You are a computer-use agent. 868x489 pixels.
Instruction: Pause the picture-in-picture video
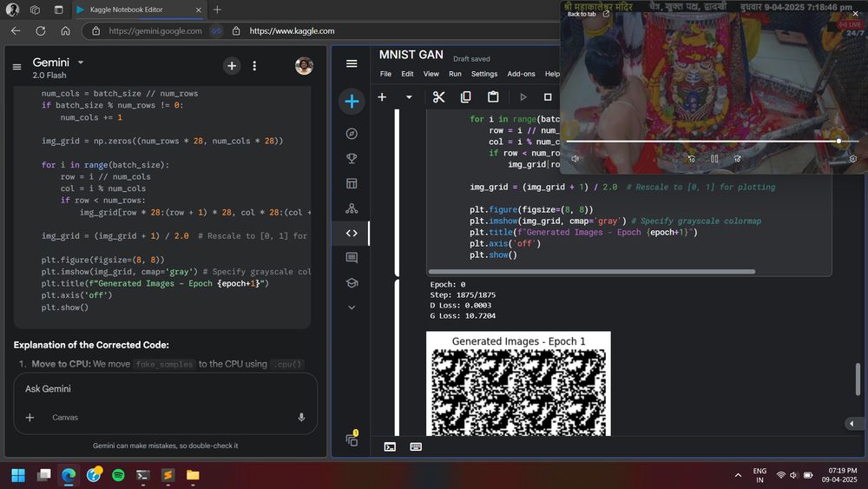(x=714, y=158)
